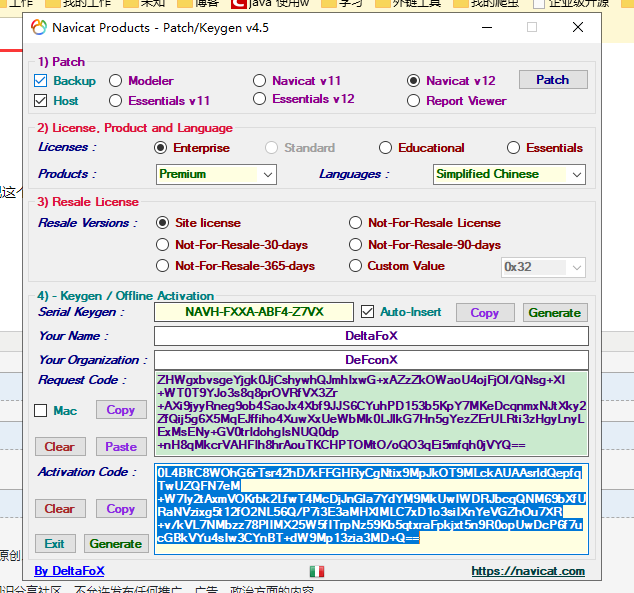Image resolution: width=634 pixels, height=593 pixels.
Task: Click inside the Activation Code text area
Action: point(371,509)
